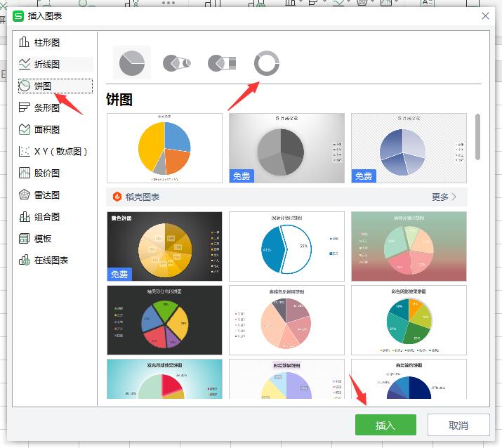Select the bar-of-pie chart subtype icon

pos(222,62)
